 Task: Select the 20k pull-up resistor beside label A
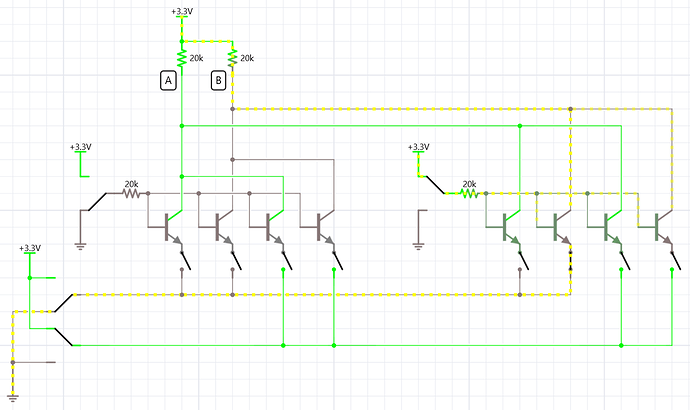182,59
